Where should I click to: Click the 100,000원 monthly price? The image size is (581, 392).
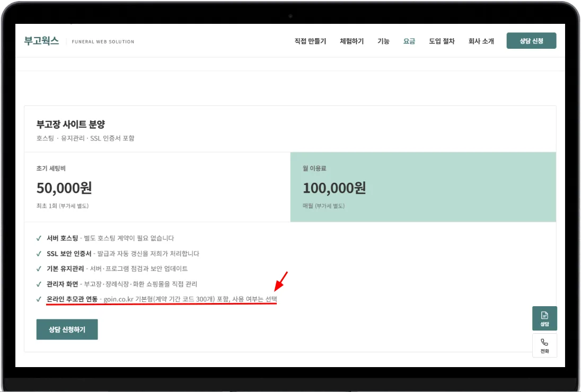334,188
